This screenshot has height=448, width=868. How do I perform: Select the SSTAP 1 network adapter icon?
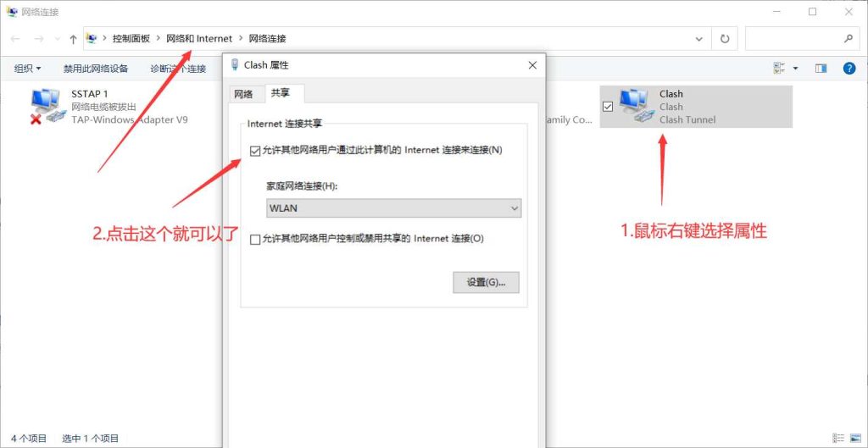click(46, 107)
